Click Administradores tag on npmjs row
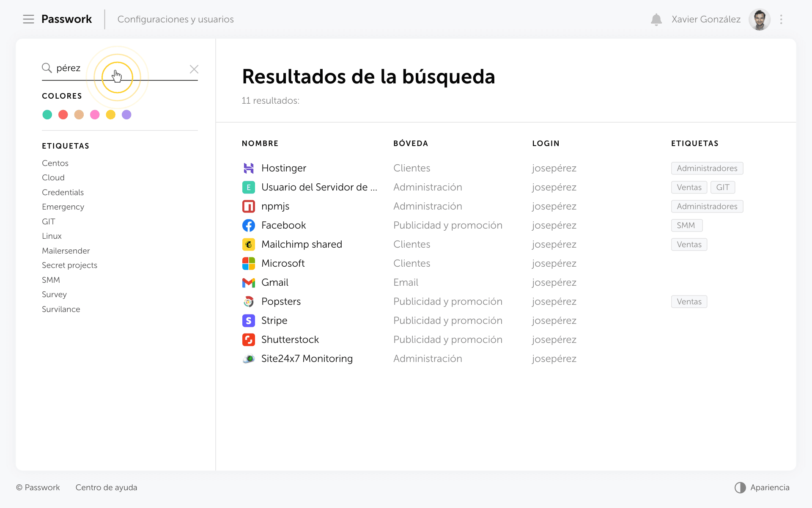The width and height of the screenshot is (812, 508). (x=707, y=206)
